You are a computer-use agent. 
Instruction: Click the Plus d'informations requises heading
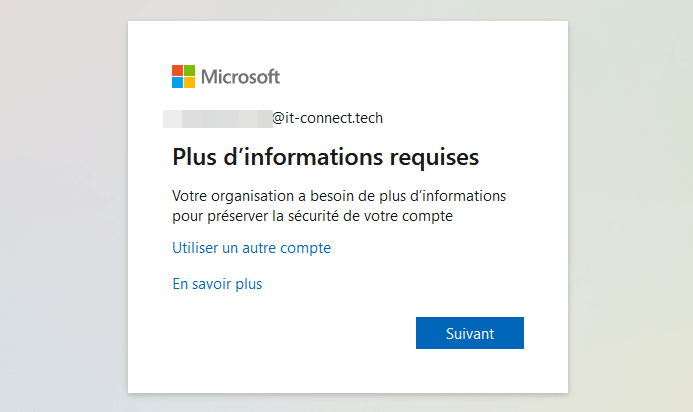point(326,157)
